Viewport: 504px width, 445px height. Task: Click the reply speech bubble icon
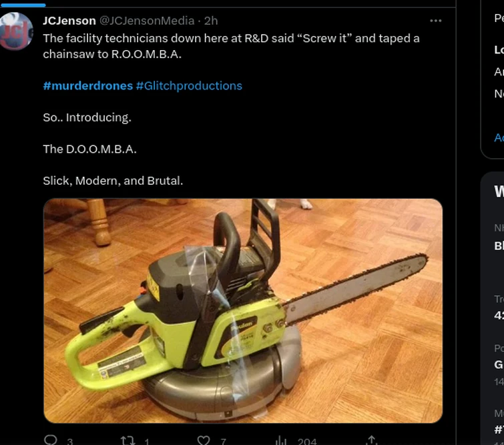pos(51,440)
